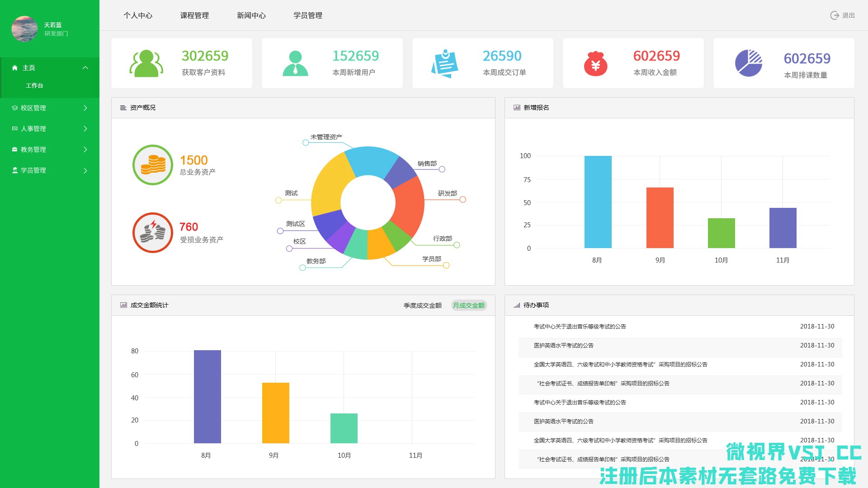Click the 研发部 red donut segment

point(408,204)
